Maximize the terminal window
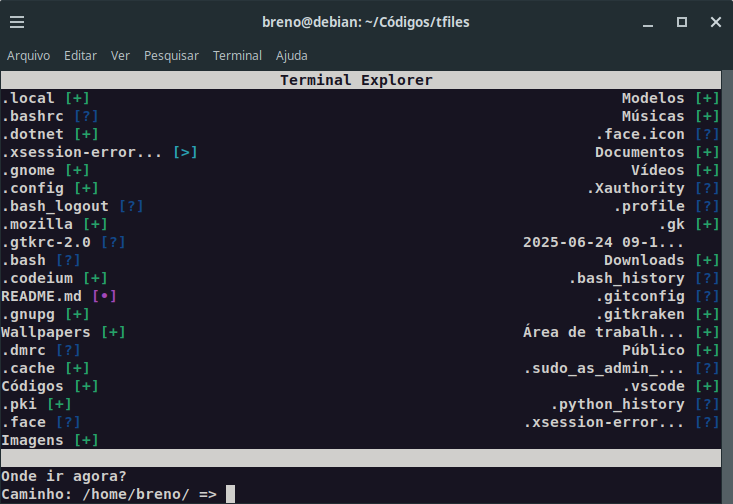This screenshot has width=733, height=504. 682,22
